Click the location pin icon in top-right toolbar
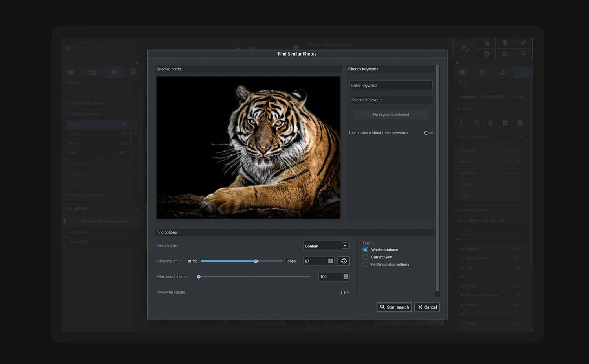The height and width of the screenshot is (364, 589). (x=505, y=42)
